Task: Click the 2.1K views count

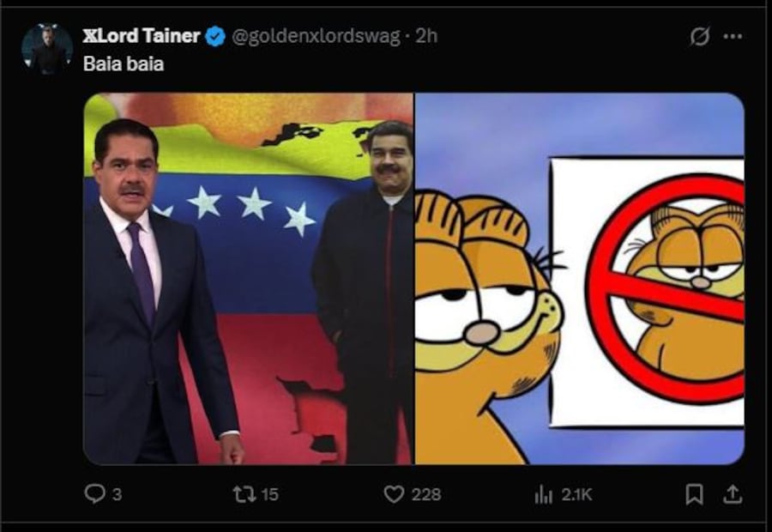Action: pyautogui.click(x=576, y=494)
